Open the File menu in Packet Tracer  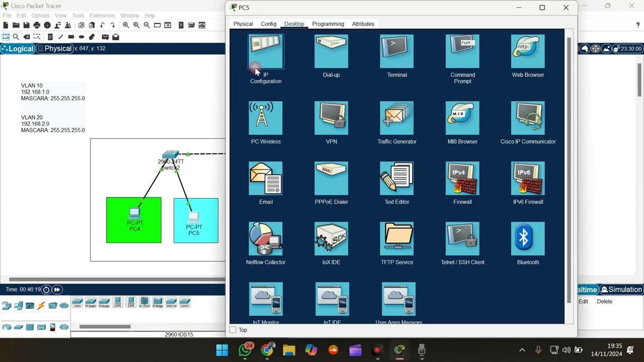coord(7,16)
